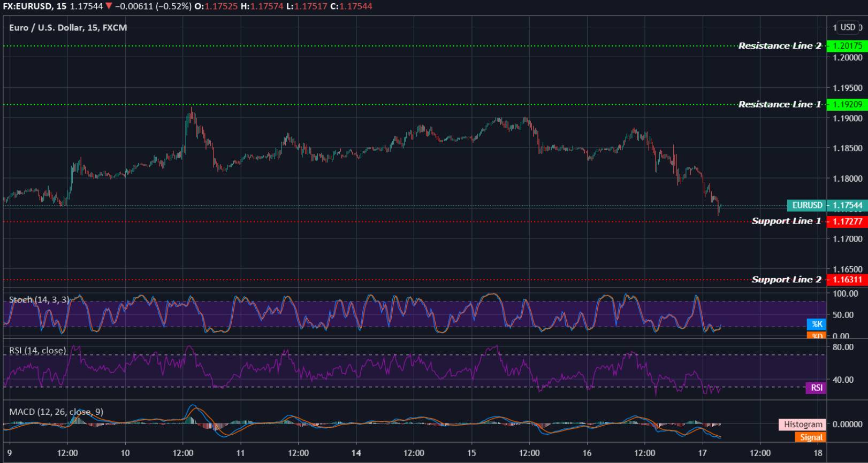Image resolution: width=868 pixels, height=463 pixels.
Task: Click the low value L:1.17517
Action: (307, 6)
